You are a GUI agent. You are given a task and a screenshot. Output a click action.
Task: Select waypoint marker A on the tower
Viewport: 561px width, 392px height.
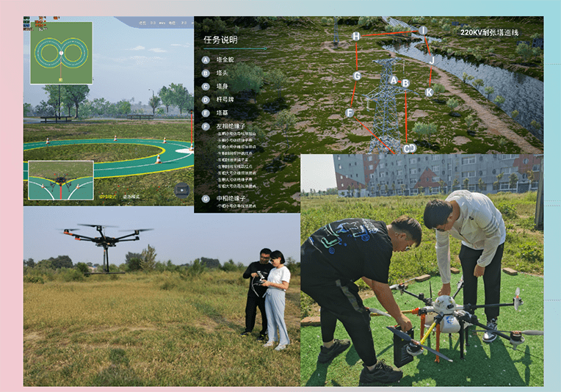click(x=394, y=80)
